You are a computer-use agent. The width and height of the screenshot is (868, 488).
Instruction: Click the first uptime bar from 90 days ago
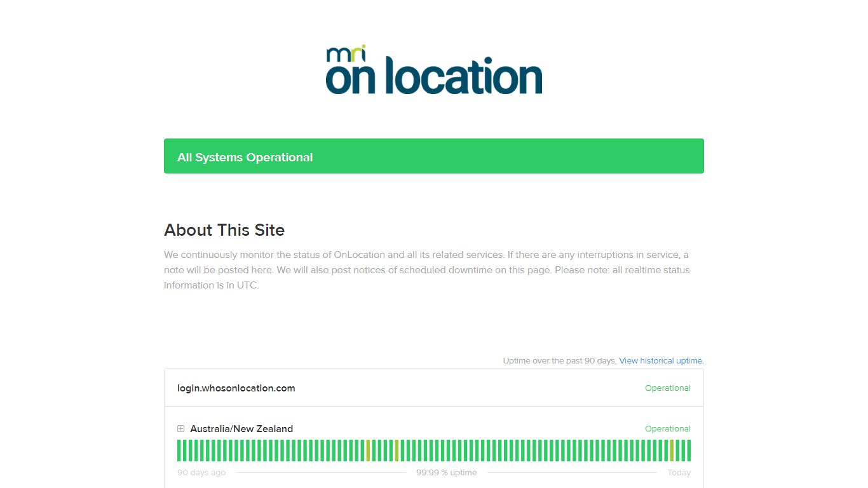coord(179,451)
